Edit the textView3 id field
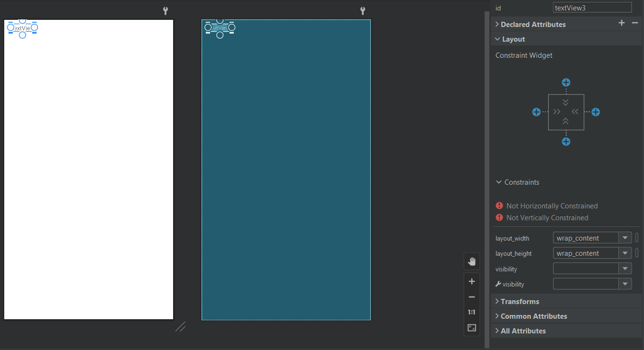This screenshot has height=350, width=644. (592, 8)
